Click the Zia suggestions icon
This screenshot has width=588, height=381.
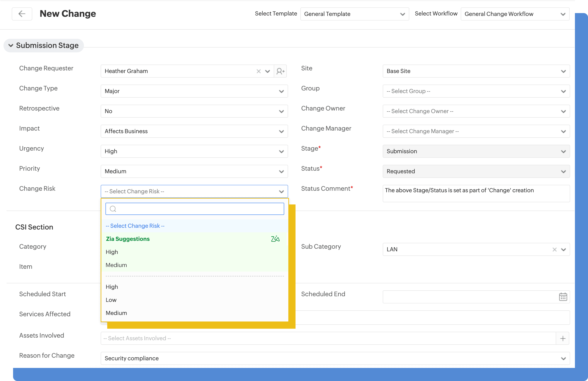[275, 239]
